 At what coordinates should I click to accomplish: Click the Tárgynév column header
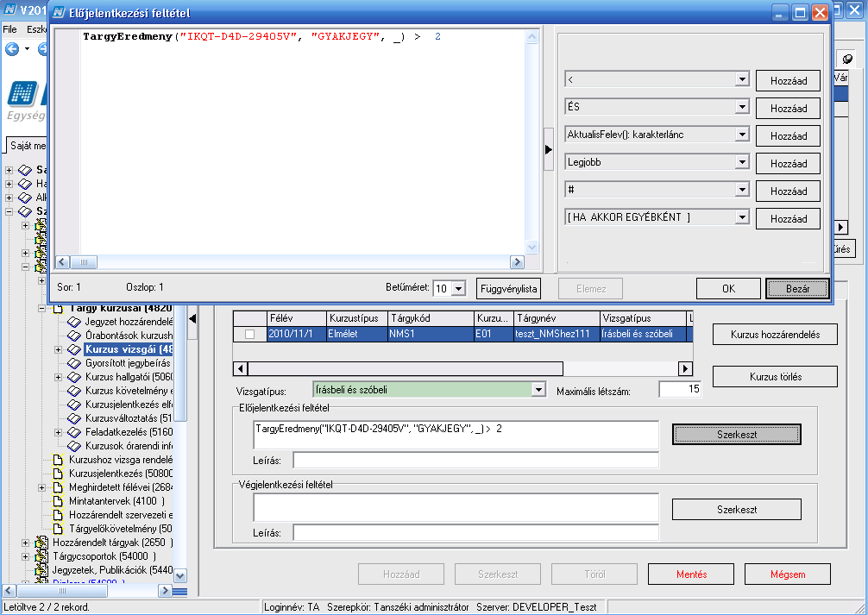pyautogui.click(x=557, y=318)
